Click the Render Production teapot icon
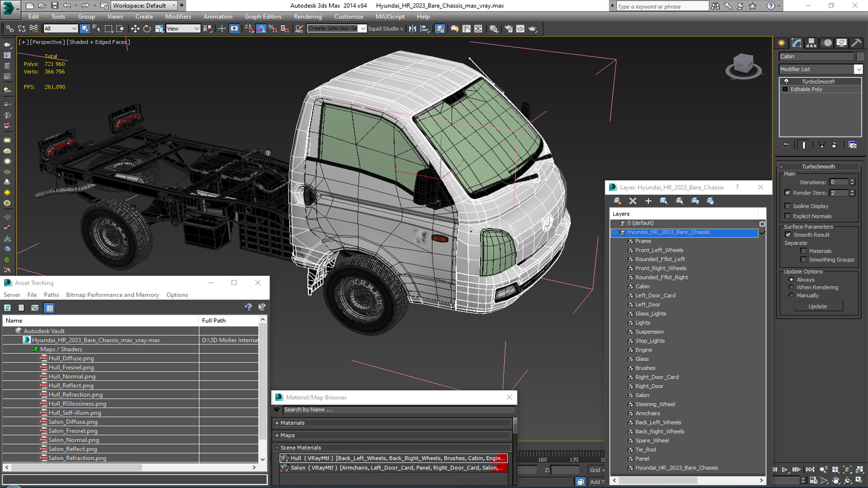Viewport: 868px width, 488px height. point(533,28)
